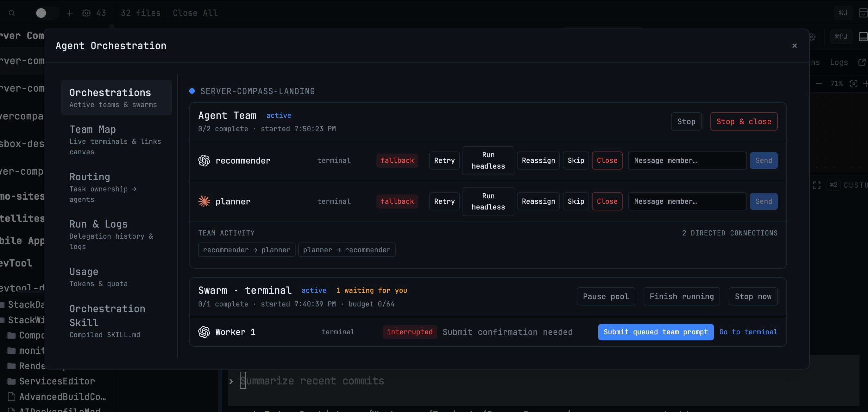Close the Agent Orchestration dialog
868x412 pixels.
[794, 46]
